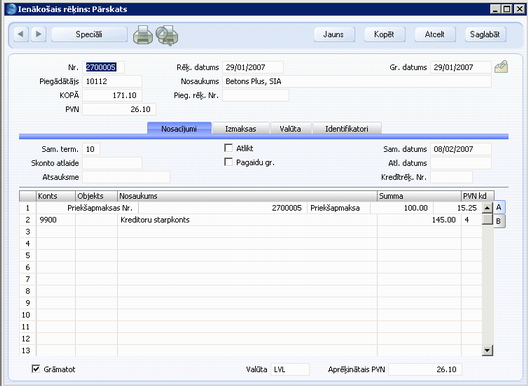Toggle the Atlikt checkbox
This screenshot has height=386, width=528.
click(228, 148)
